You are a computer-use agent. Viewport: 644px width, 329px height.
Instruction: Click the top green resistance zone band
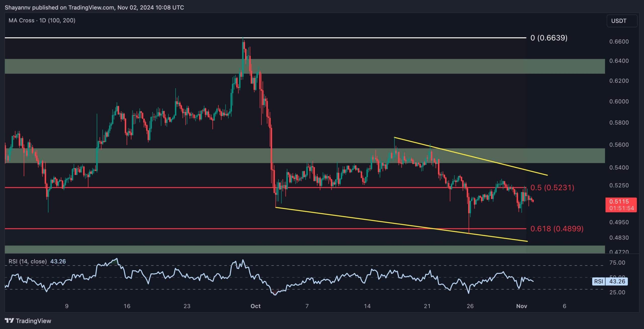pyautogui.click(x=305, y=66)
